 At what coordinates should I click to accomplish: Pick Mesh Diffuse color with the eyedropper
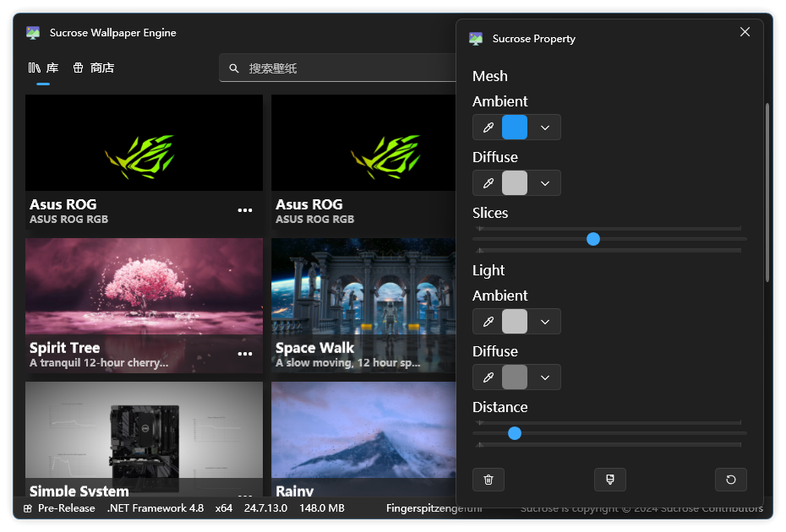point(488,183)
